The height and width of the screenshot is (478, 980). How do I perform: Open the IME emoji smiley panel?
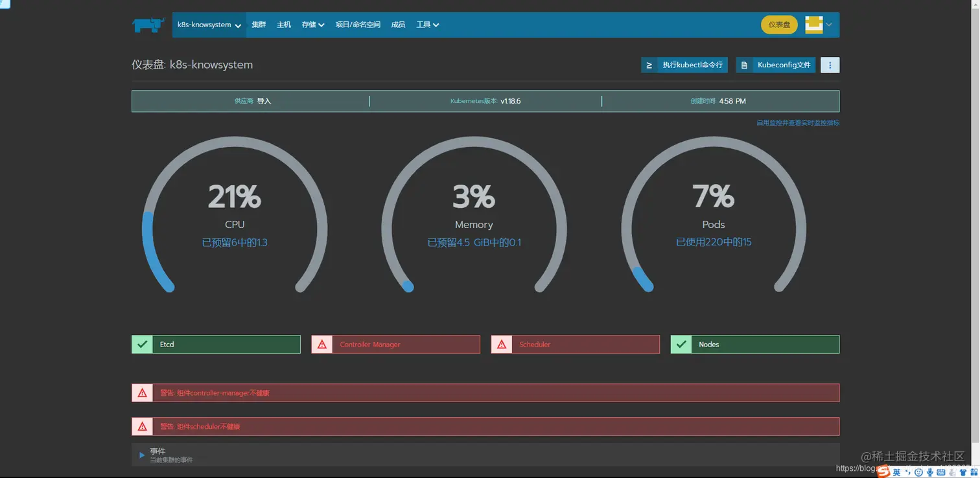click(x=918, y=472)
